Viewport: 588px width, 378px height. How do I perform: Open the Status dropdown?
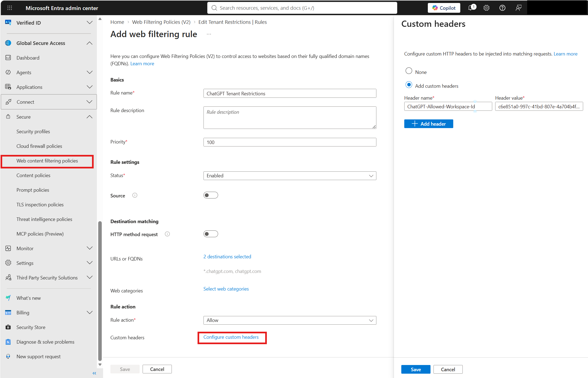pos(290,176)
